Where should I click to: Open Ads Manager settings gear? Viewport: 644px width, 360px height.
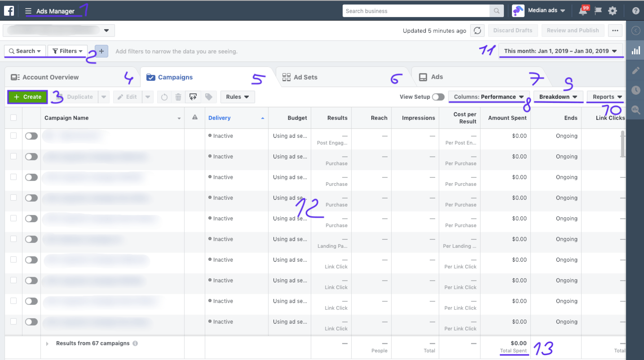click(x=613, y=10)
